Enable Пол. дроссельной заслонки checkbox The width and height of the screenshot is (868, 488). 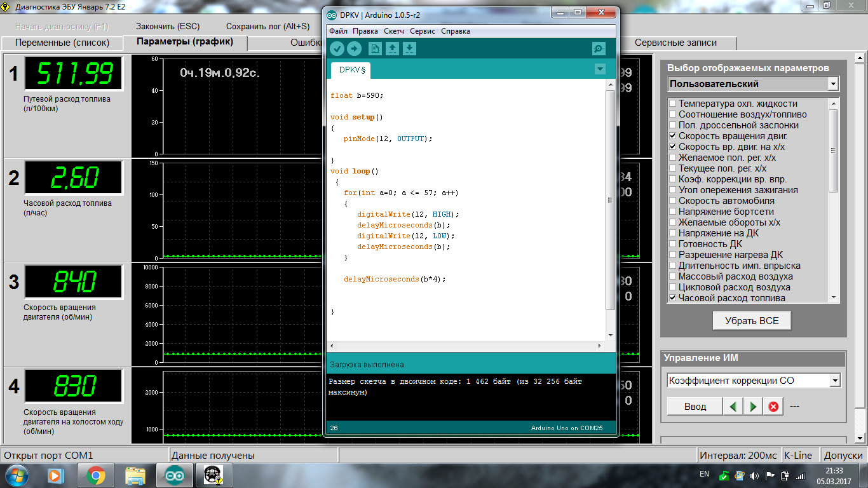click(673, 125)
